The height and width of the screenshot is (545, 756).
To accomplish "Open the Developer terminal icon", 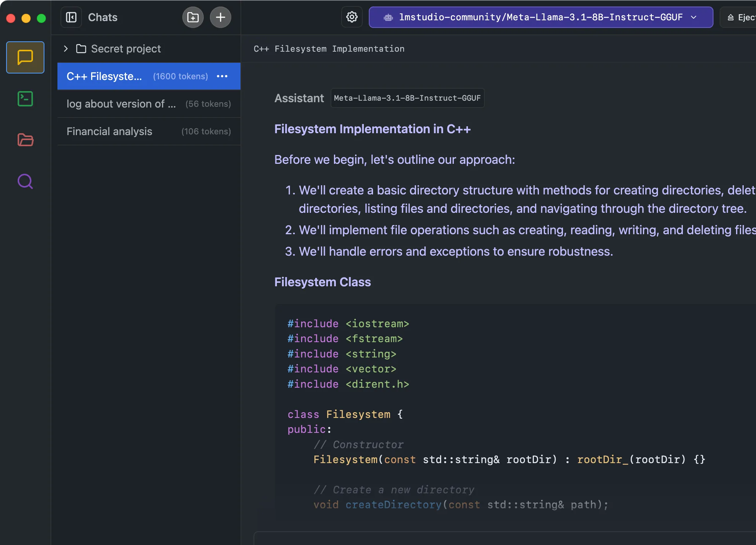I will coord(25,99).
